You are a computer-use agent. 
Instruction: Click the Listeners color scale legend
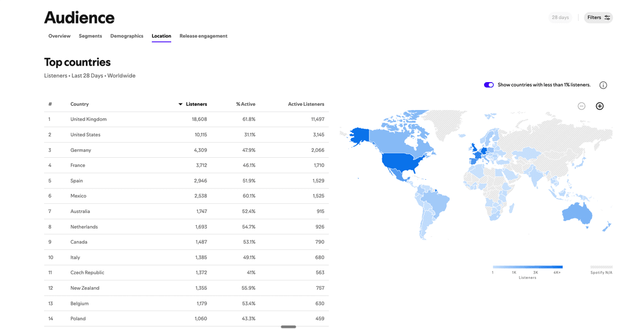click(528, 267)
